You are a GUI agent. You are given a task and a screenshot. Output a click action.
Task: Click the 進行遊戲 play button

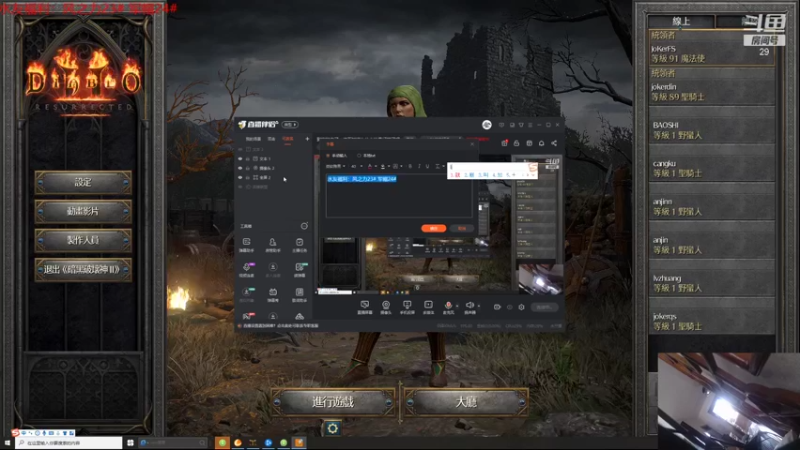pyautogui.click(x=333, y=402)
